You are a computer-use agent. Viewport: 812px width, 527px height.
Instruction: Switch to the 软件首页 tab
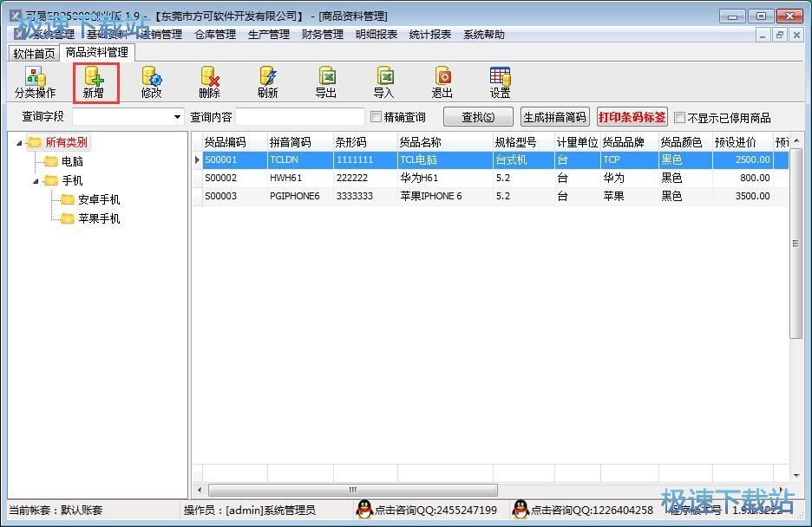[x=34, y=53]
